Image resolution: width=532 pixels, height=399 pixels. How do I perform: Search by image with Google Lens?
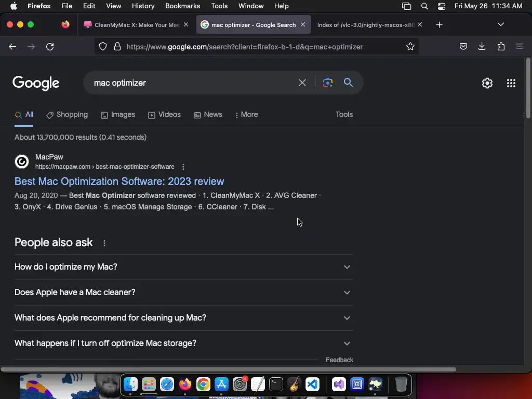pos(327,83)
